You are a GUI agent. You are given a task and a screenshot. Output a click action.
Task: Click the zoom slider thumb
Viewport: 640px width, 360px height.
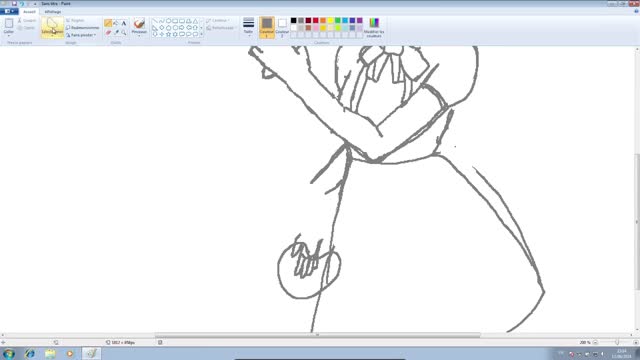click(x=617, y=342)
